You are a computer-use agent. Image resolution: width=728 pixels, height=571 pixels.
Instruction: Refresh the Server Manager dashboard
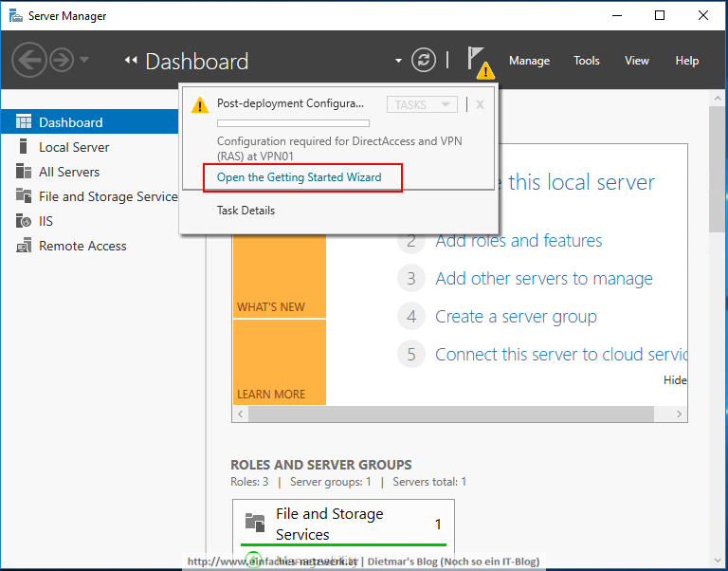point(424,61)
